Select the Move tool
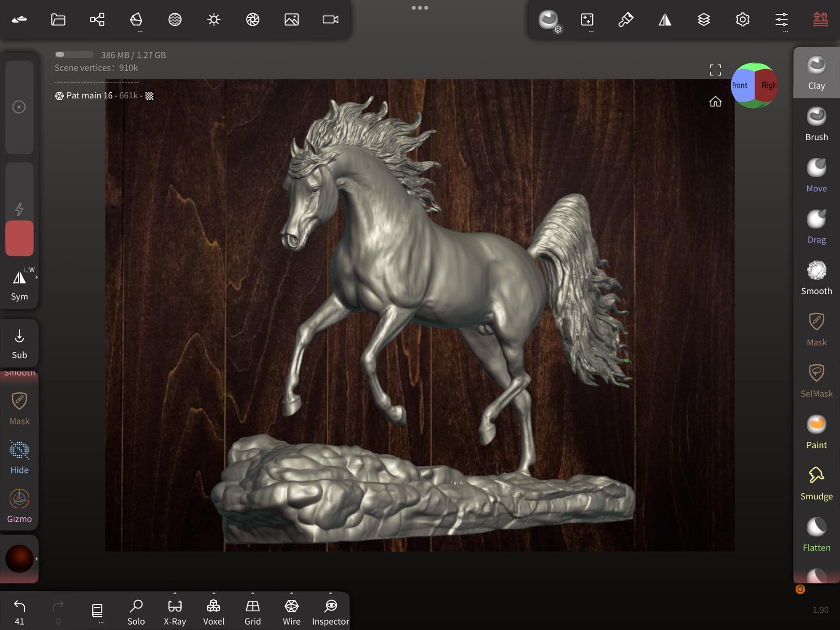This screenshot has width=840, height=630. tap(816, 175)
